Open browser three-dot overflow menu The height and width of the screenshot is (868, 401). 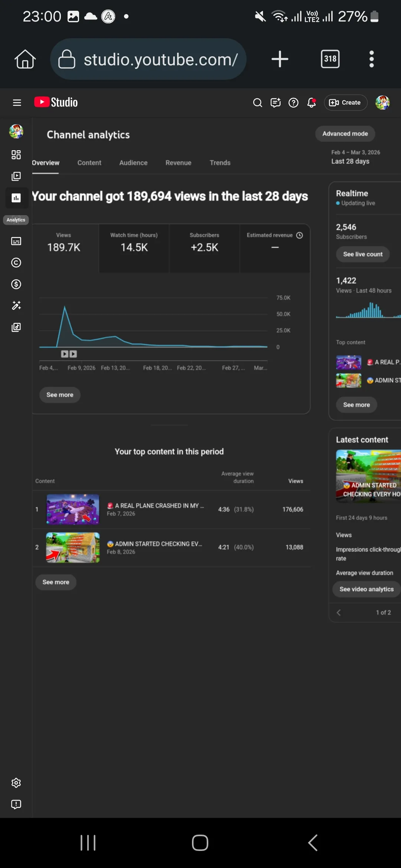(371, 59)
